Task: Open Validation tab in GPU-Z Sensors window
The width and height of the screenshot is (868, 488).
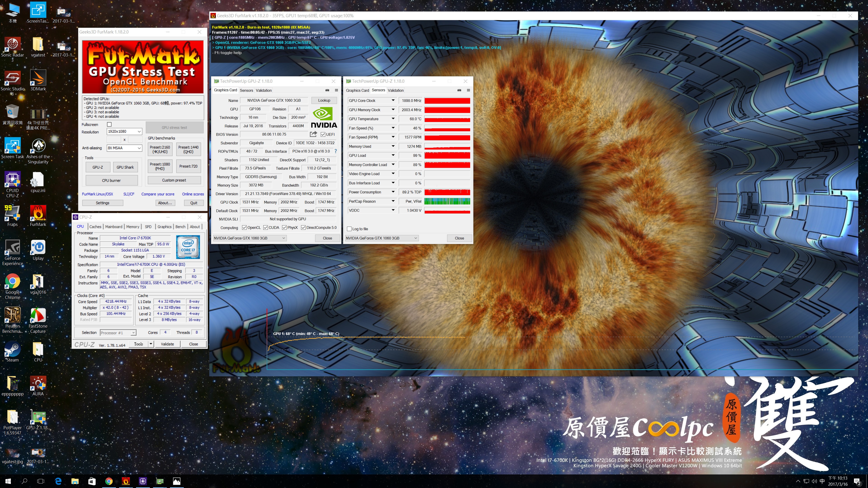Action: coord(396,90)
